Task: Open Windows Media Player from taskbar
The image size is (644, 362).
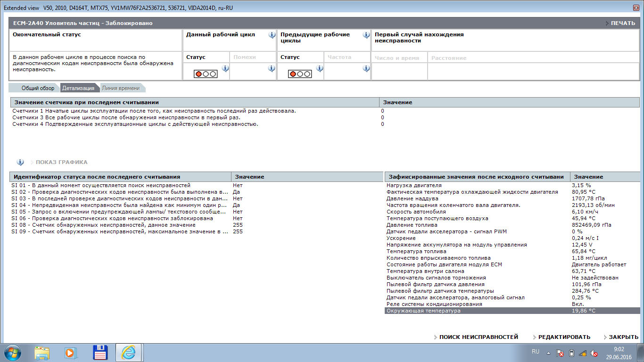Action: coord(70,353)
